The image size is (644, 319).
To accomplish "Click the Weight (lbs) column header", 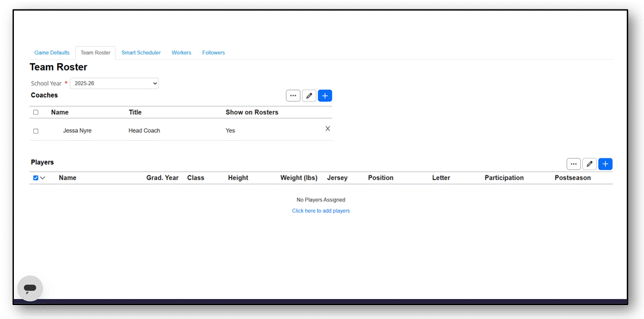I will [299, 178].
